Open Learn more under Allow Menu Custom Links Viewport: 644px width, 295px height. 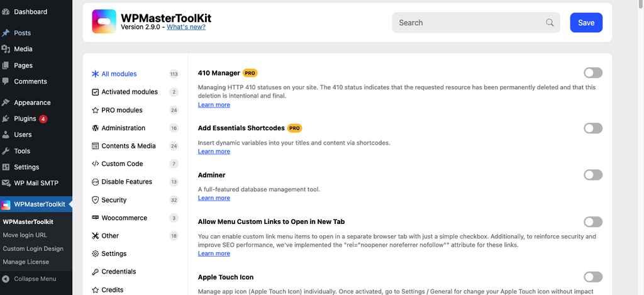pos(214,253)
